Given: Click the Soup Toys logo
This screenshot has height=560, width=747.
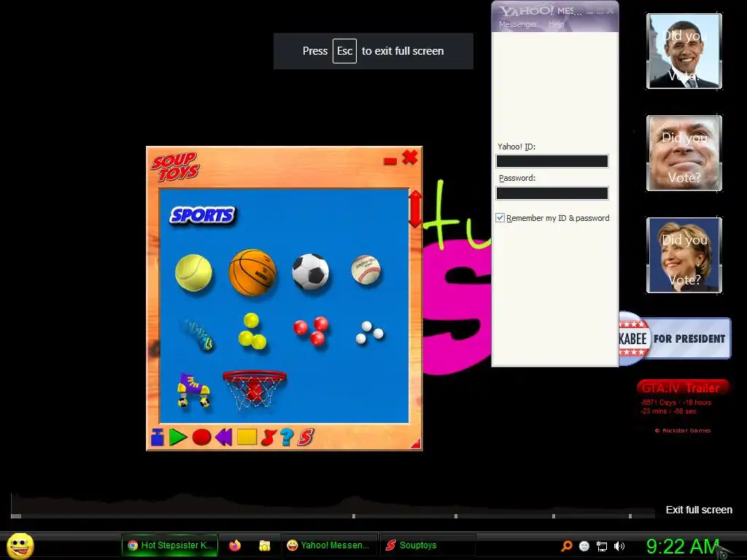Looking at the screenshot, I should pyautogui.click(x=175, y=166).
